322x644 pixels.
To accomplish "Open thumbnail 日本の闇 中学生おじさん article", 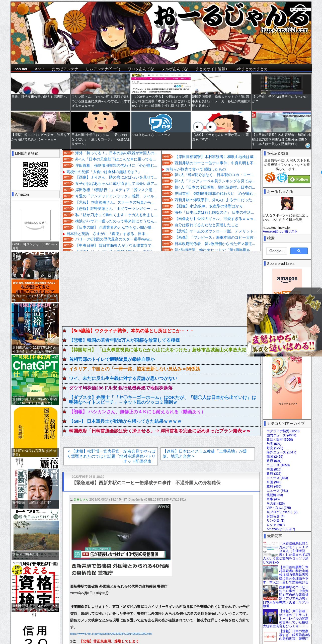I will click(101, 130).
